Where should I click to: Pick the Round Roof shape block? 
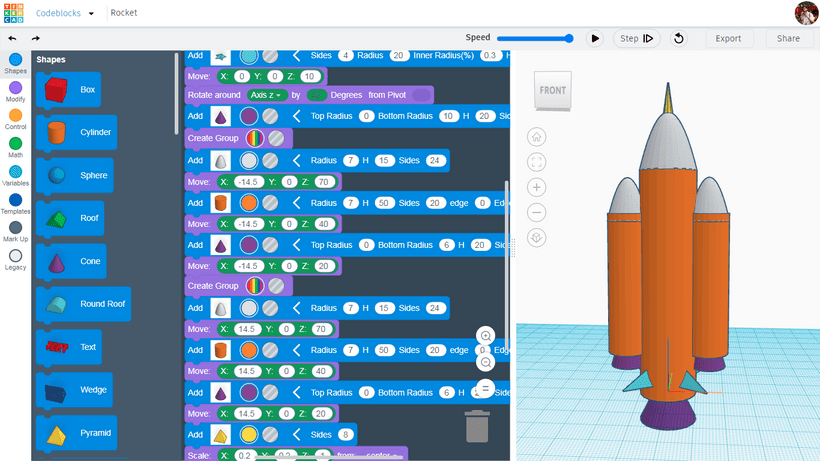84,304
